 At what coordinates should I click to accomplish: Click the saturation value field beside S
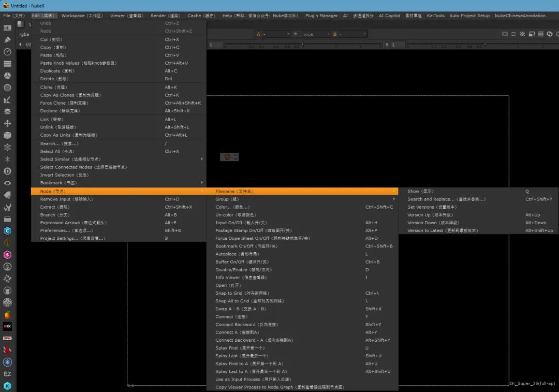[398, 45]
